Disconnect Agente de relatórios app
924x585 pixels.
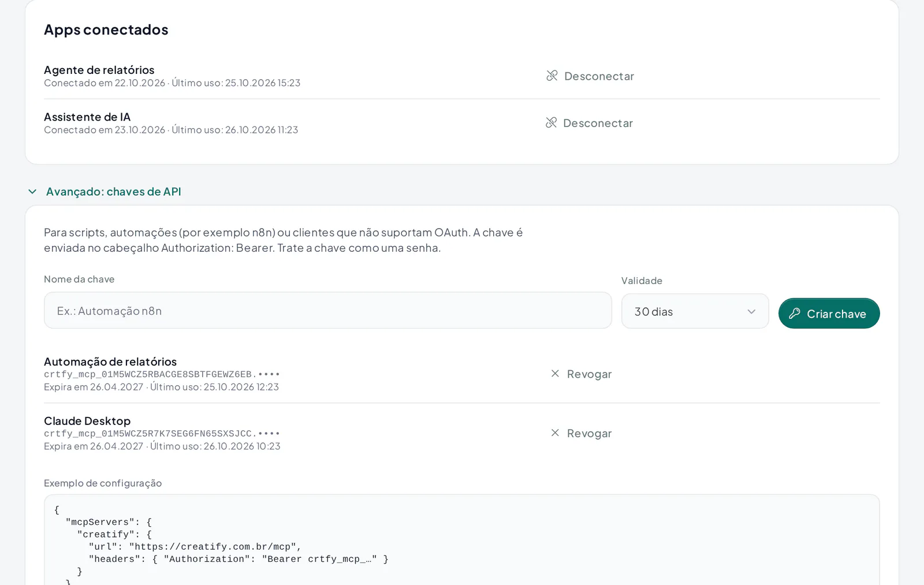click(590, 76)
